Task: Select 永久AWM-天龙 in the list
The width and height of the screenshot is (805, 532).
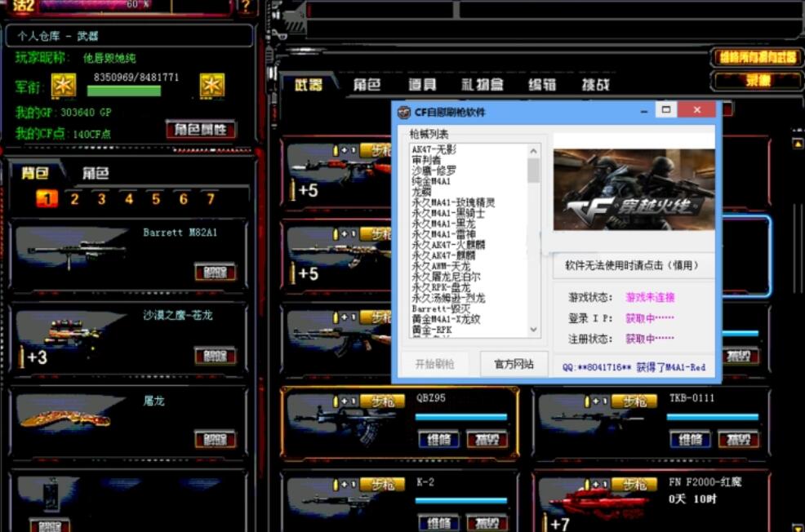Action: click(x=441, y=266)
